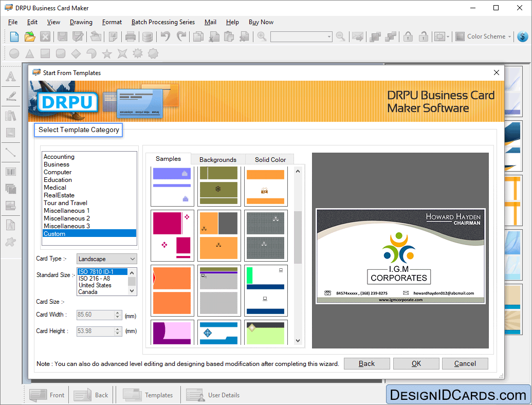Open the Batch Processing Series menu

click(163, 22)
